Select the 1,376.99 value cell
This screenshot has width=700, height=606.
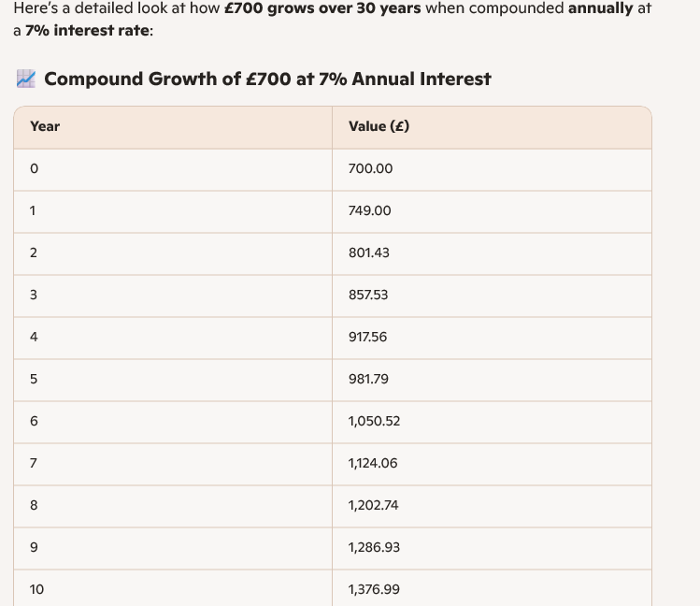tap(374, 590)
